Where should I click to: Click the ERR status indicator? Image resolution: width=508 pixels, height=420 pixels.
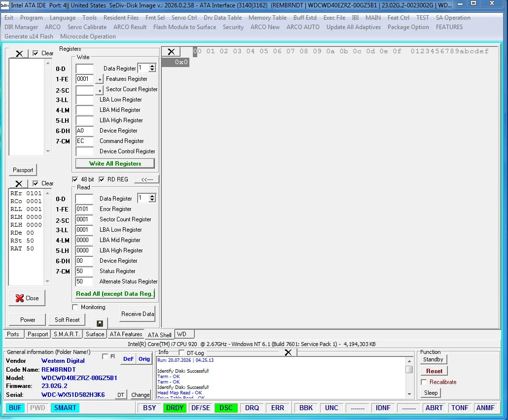pos(277,408)
